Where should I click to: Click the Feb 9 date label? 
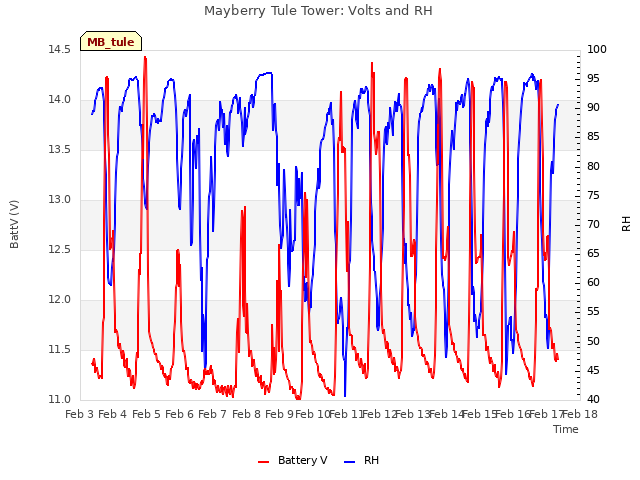coord(279,414)
